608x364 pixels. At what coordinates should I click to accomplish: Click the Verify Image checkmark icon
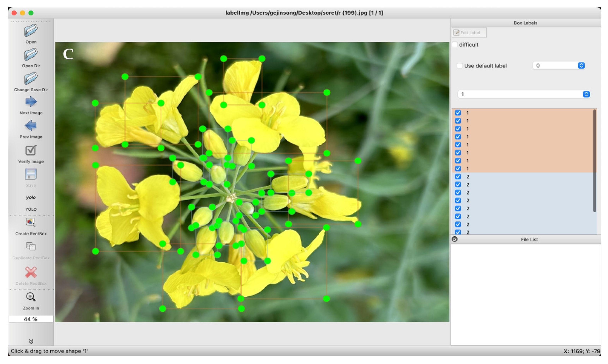(31, 150)
